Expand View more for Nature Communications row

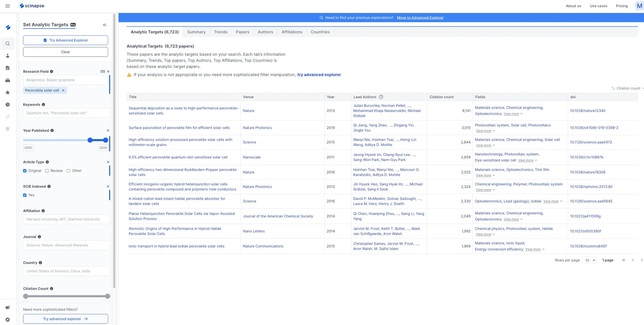(x=535, y=249)
